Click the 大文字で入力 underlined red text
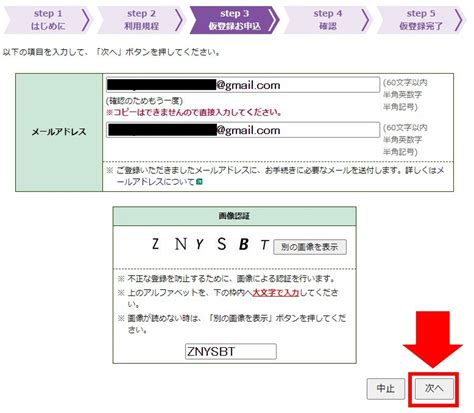The image size is (474, 413). point(276,293)
